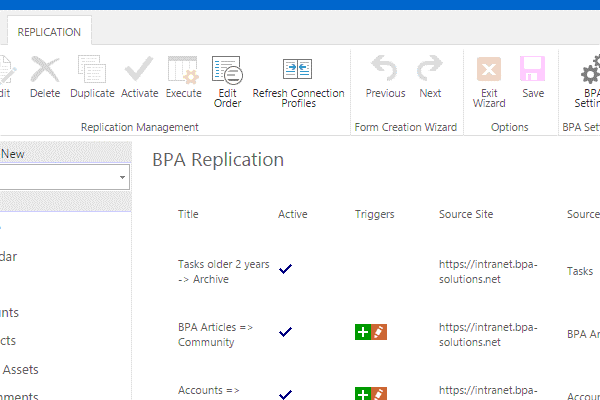Viewport: 600px width, 400px height.
Task: Open 'BPA Articles => Community' replication
Action: tap(215, 335)
